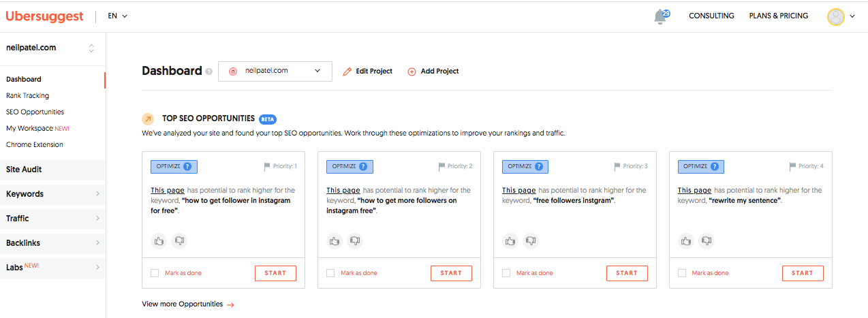Expand the Backlinks sidebar section
This screenshot has width=868, height=318.
[52, 243]
